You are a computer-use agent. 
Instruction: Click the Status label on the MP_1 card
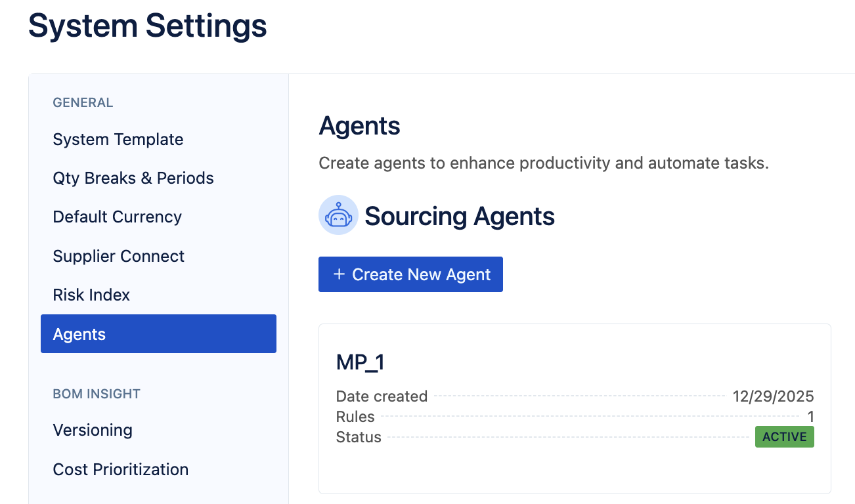[359, 437]
